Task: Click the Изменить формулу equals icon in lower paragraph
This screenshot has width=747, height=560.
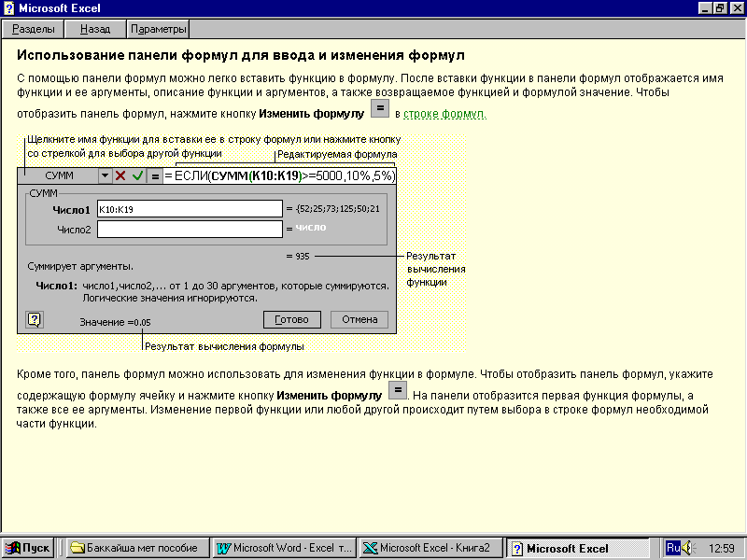Action: (x=398, y=390)
